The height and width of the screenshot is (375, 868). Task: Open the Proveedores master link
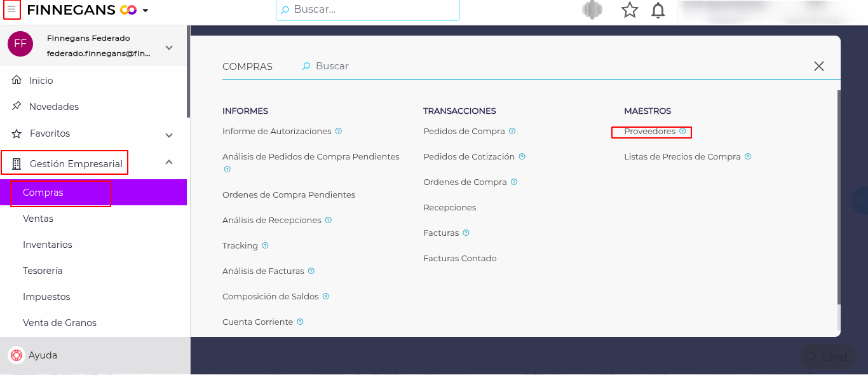click(649, 132)
